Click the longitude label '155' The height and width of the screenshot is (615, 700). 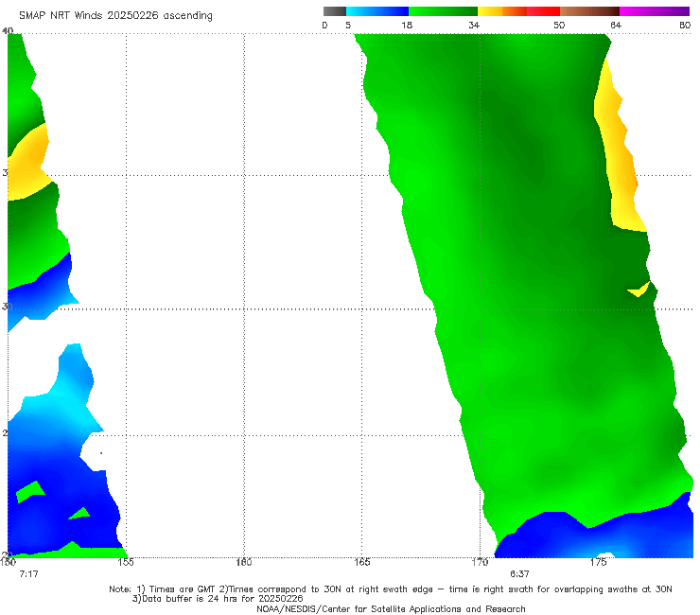[126, 562]
